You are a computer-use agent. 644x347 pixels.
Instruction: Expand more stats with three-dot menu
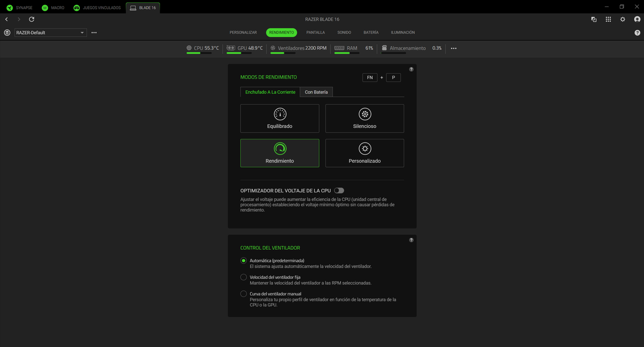pyautogui.click(x=453, y=49)
